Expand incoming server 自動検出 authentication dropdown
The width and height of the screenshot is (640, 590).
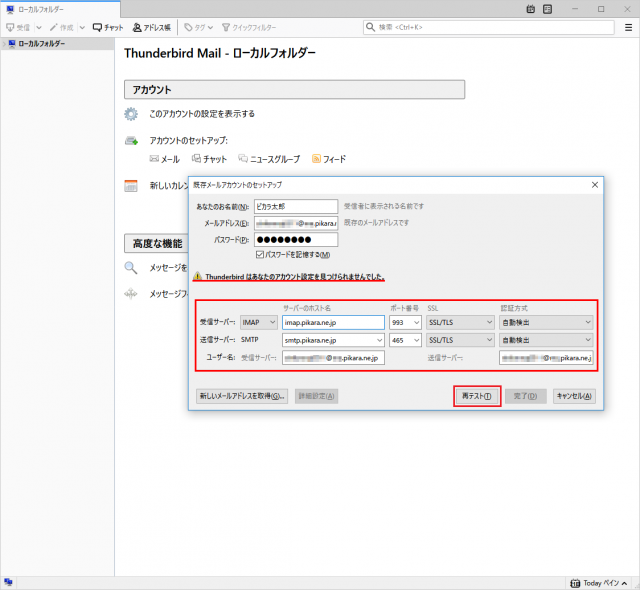click(546, 322)
